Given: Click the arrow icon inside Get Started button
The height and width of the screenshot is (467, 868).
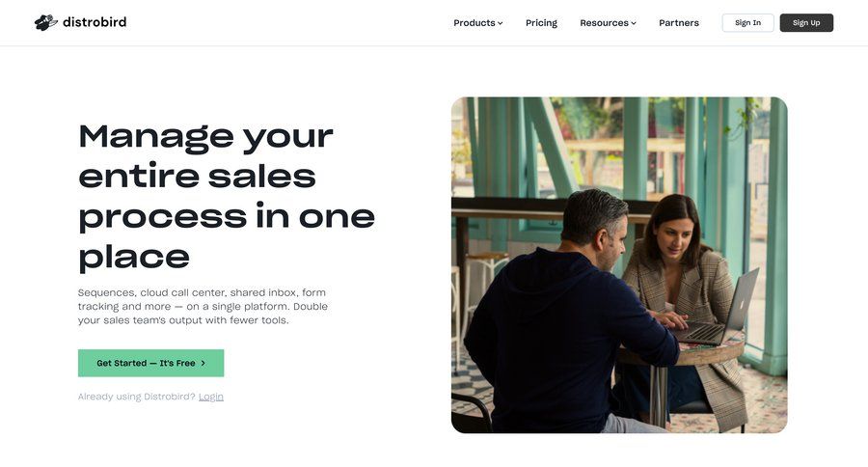Looking at the screenshot, I should [203, 364].
